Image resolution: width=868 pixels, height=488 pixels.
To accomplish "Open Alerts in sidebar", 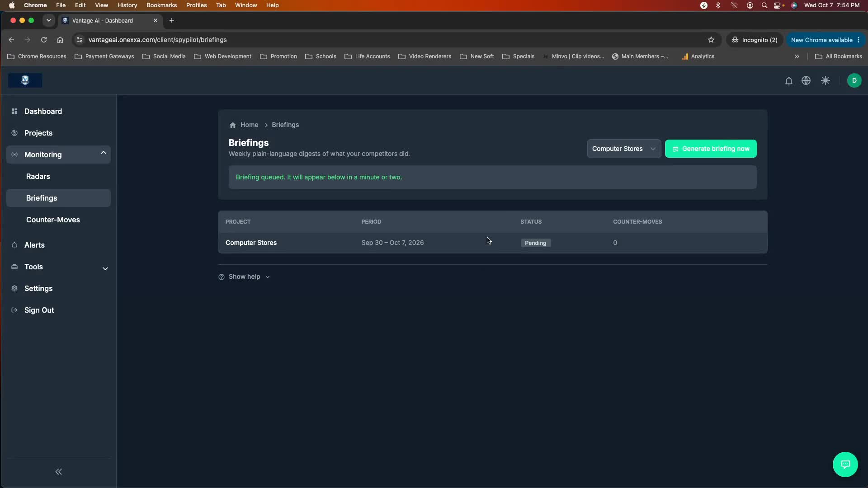I will click(x=58, y=245).
